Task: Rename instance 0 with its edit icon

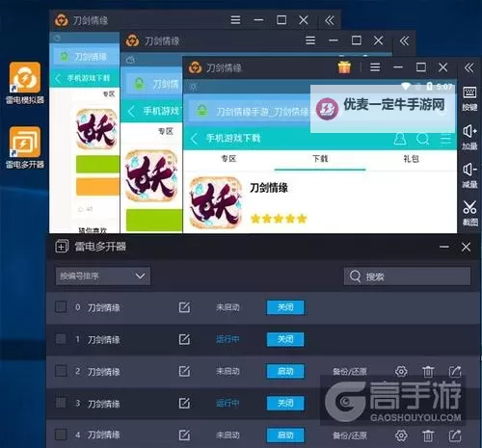Action: (x=184, y=307)
